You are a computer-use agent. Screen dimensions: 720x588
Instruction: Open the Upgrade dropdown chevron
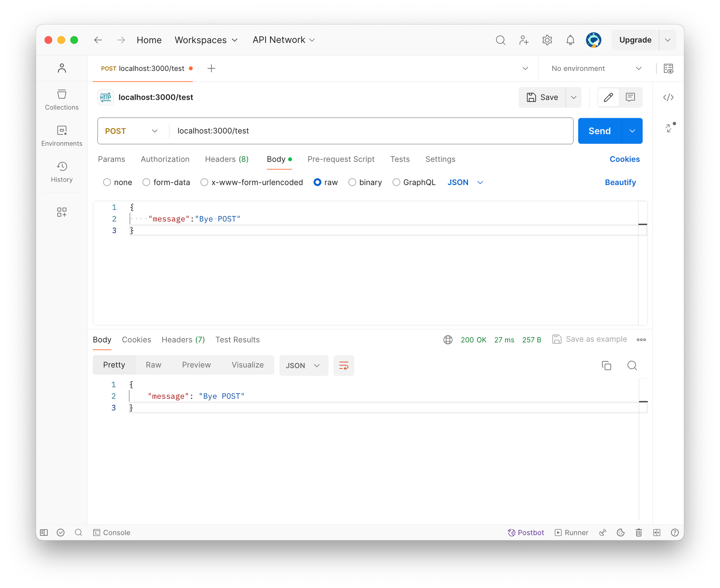pos(667,40)
